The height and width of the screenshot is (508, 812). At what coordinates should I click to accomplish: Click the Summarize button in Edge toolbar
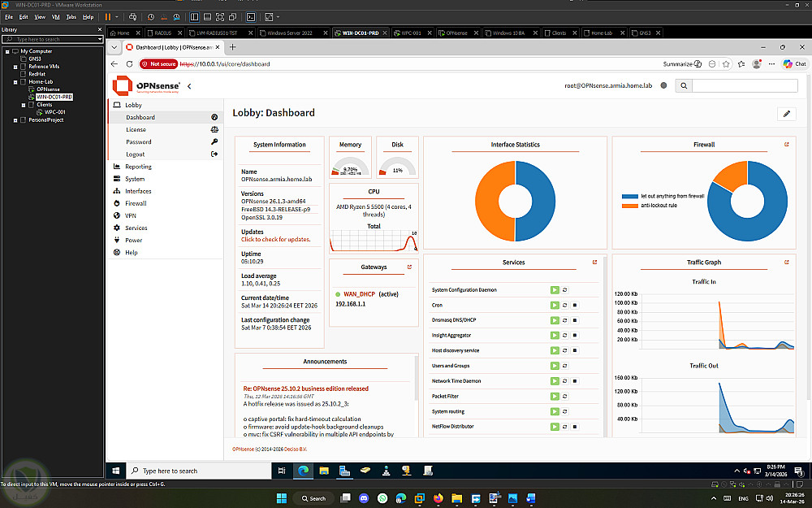click(x=682, y=63)
